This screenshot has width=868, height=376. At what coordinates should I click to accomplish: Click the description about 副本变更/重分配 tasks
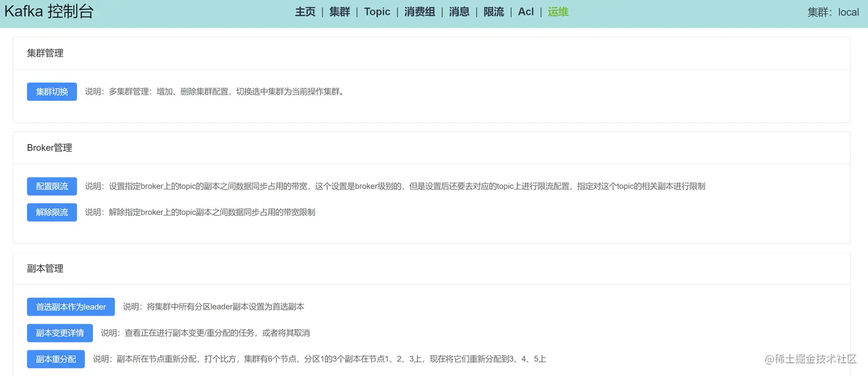(x=206, y=332)
